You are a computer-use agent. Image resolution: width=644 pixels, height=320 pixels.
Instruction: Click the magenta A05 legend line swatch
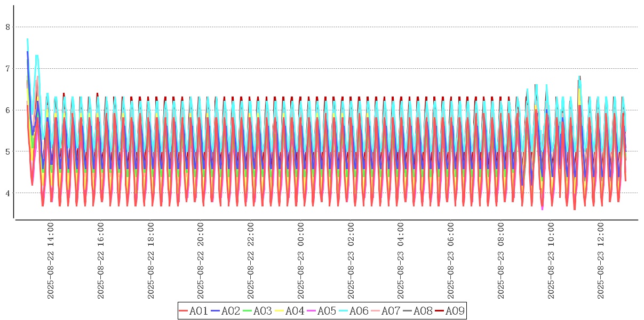tap(312, 311)
